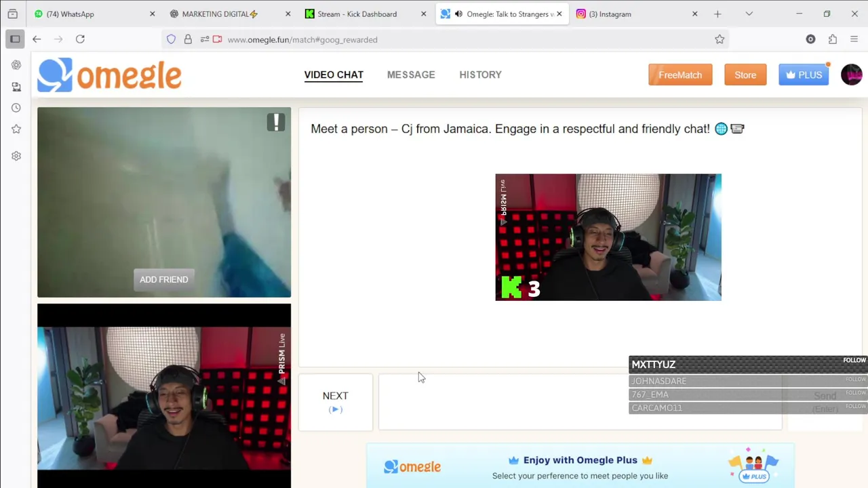Open the user profile avatar
This screenshot has width=868, height=488.
(x=852, y=75)
